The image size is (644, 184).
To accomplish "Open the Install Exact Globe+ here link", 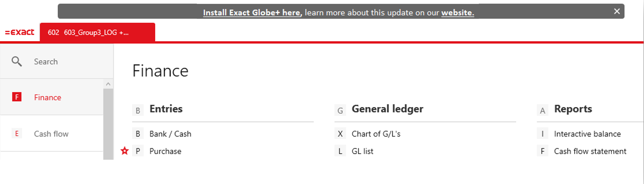I will click(252, 13).
